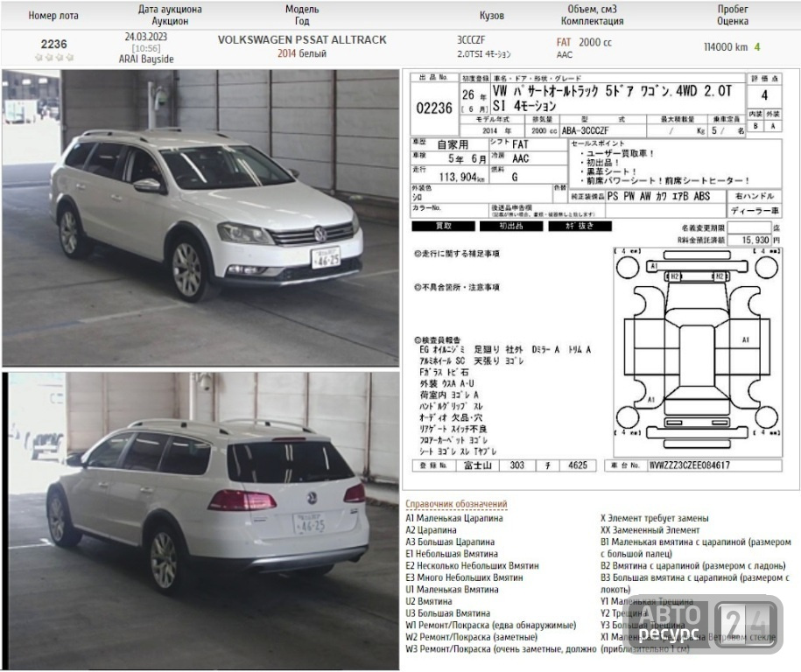Click the car damage diagram on the sheet
801x672 pixels.
698,352
